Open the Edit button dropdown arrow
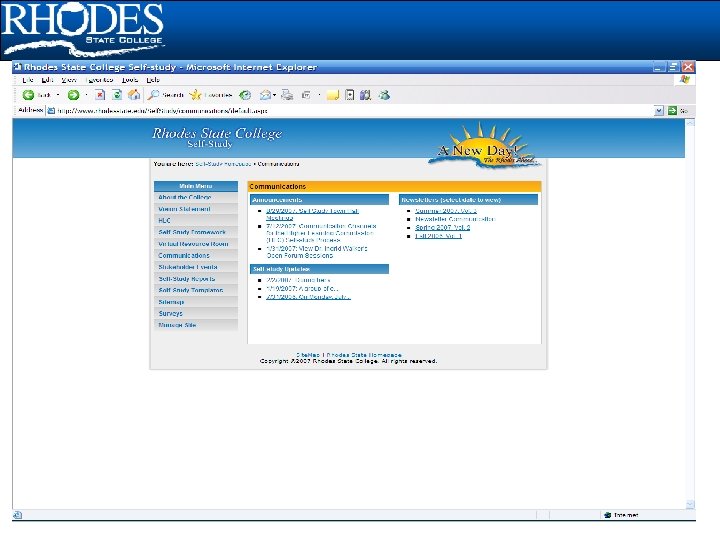This screenshot has height=540, width=720. [x=319, y=95]
